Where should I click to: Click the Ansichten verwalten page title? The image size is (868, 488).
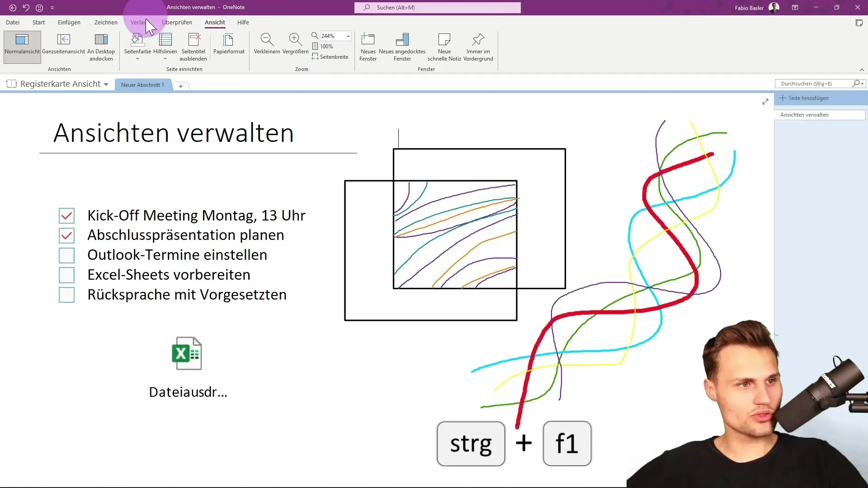pos(174,133)
